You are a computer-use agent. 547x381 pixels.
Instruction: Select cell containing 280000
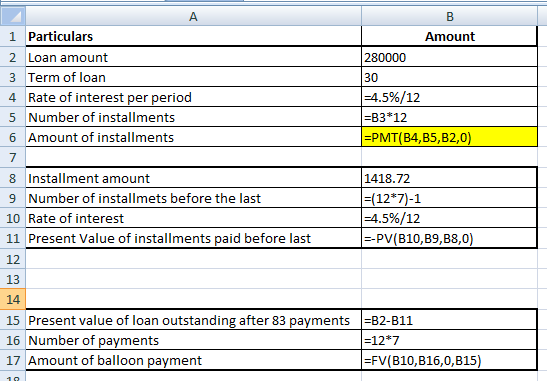450,57
